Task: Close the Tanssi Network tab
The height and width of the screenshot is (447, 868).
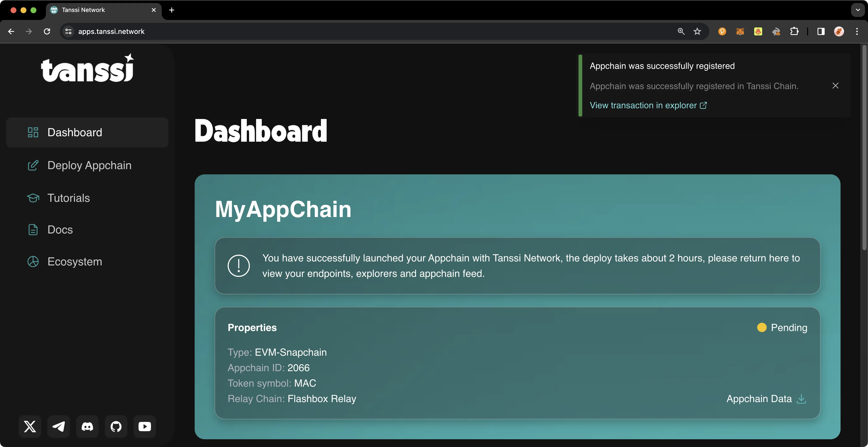Action: tap(154, 10)
